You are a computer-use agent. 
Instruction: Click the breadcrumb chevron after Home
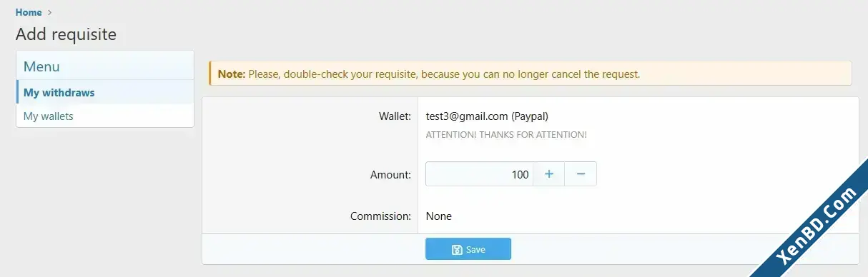[x=49, y=12]
